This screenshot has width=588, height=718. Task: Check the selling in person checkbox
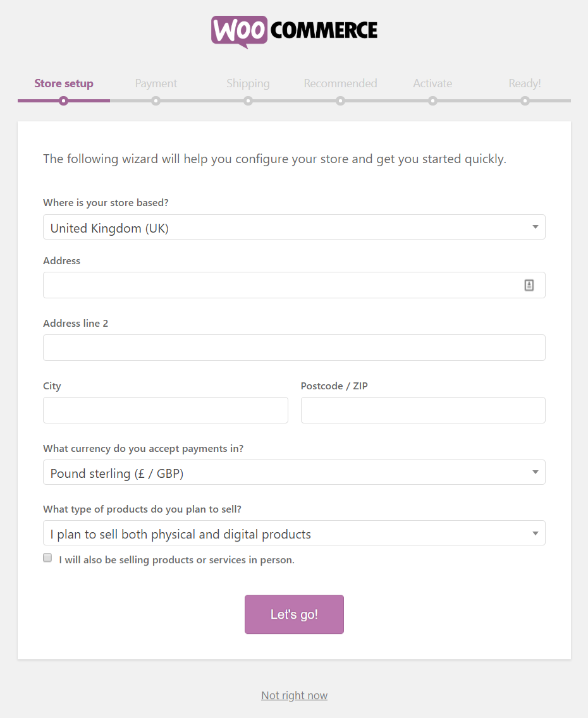coord(47,557)
